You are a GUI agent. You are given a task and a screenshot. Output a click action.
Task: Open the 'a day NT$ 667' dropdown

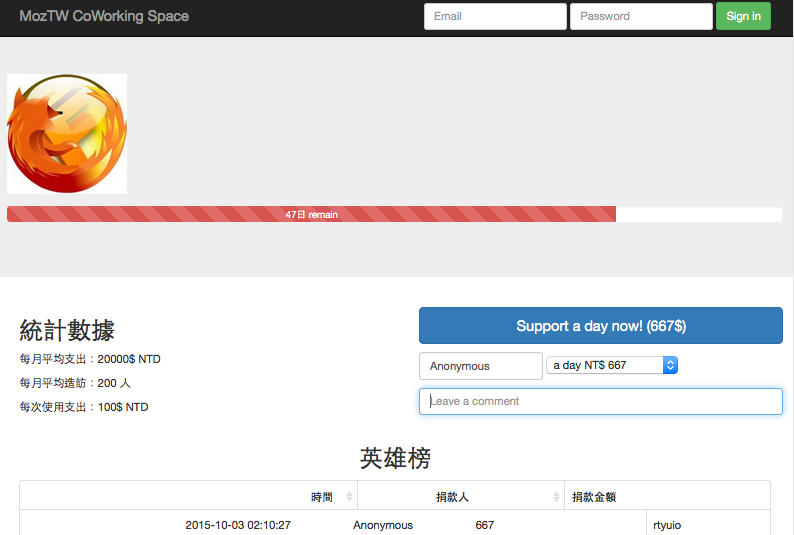point(612,365)
